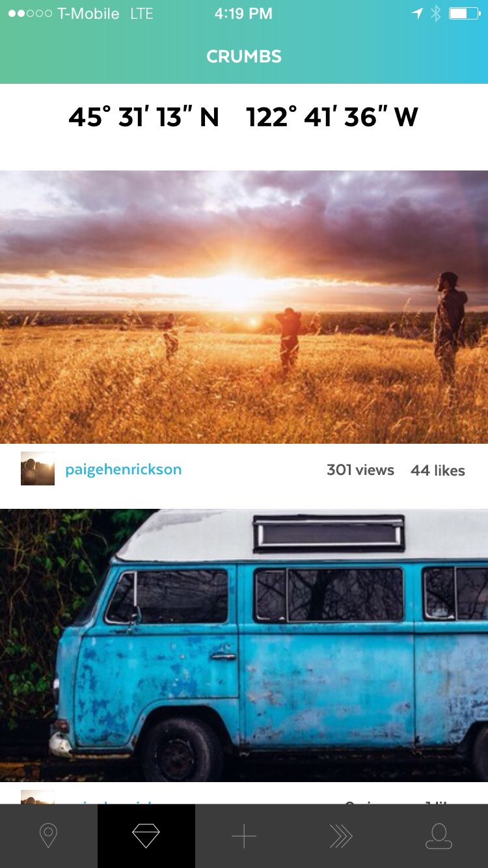Tap the longitude 122° 41' 36" W

point(332,117)
